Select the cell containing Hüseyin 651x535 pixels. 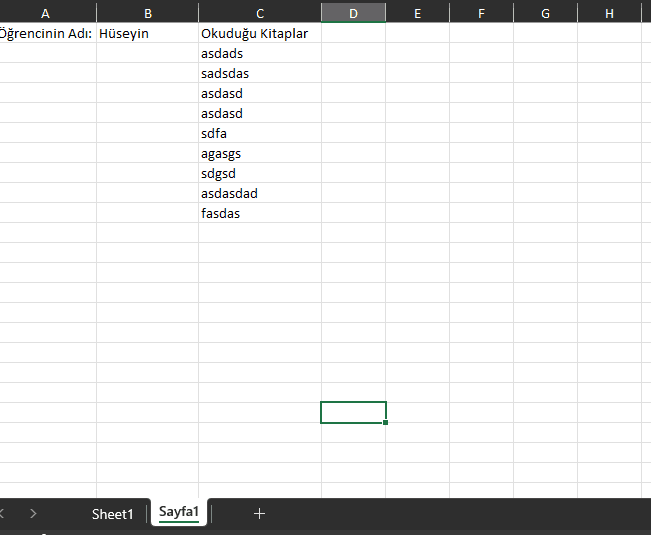coord(148,33)
